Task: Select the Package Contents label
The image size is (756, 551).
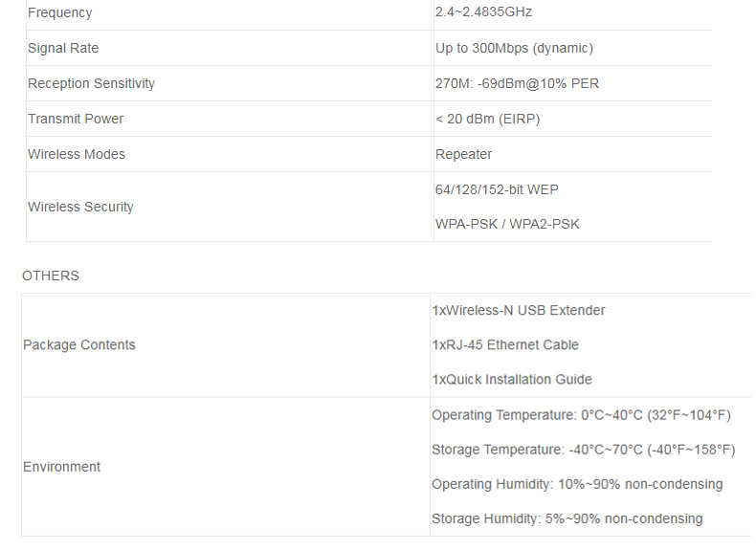Action: pyautogui.click(x=79, y=344)
